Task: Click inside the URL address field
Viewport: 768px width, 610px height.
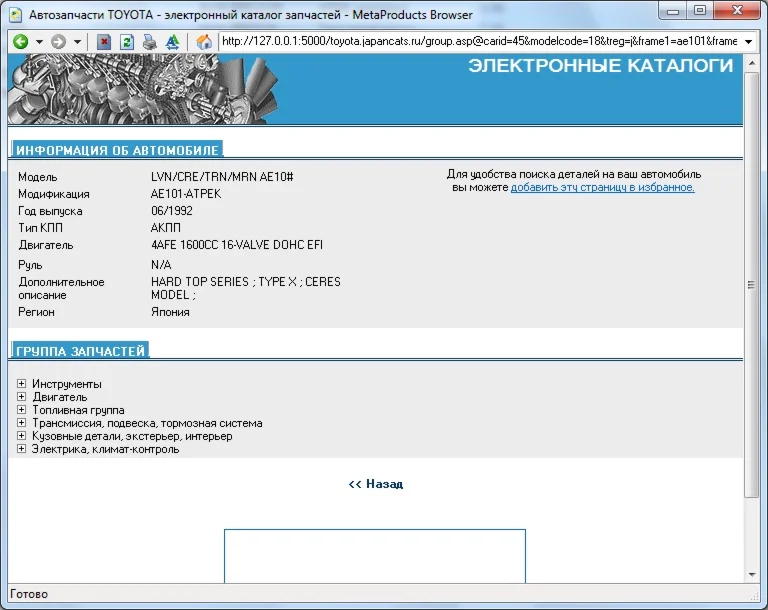Action: click(478, 42)
